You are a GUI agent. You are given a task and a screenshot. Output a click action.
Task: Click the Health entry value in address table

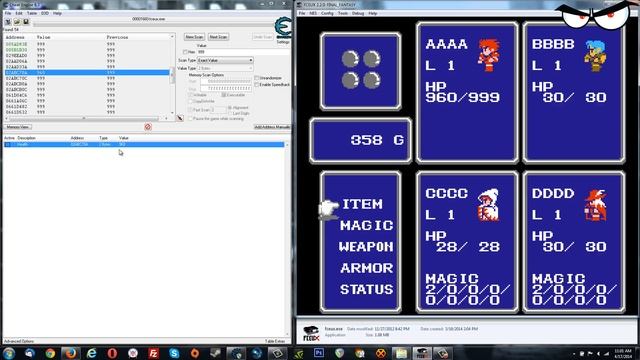point(122,144)
